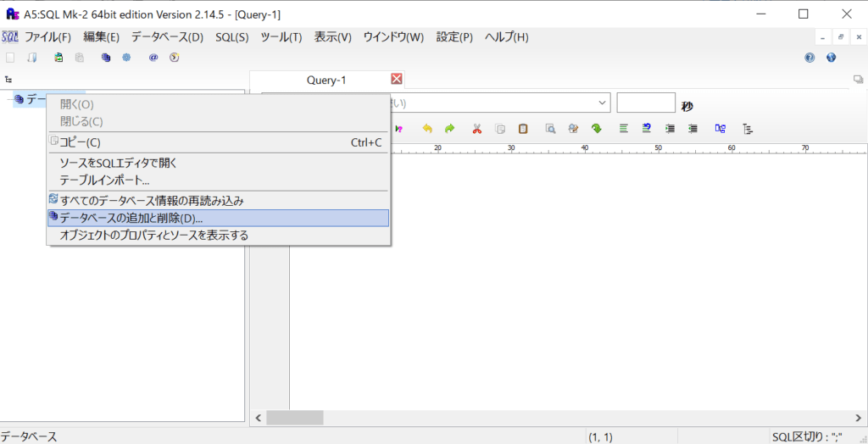The height and width of the screenshot is (444, 868).
Task: Click the blue boxes diagram icon
Action: point(721,129)
